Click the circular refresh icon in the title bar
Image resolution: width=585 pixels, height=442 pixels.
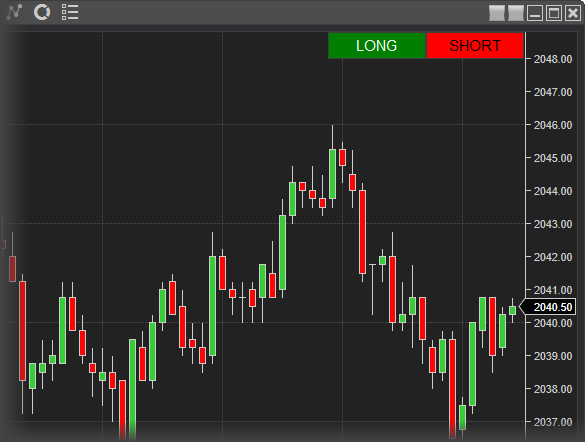[x=42, y=12]
